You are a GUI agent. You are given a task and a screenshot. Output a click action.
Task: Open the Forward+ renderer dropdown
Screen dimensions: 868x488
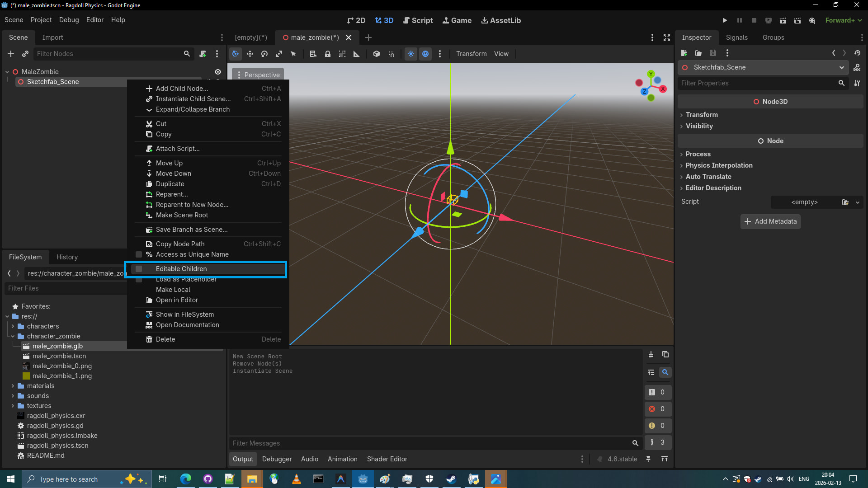(x=844, y=20)
